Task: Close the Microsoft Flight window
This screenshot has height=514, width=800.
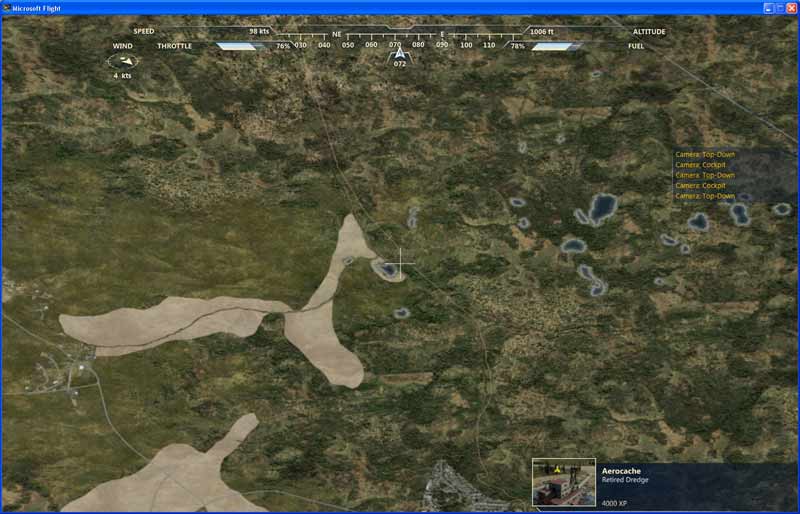Action: [x=791, y=8]
